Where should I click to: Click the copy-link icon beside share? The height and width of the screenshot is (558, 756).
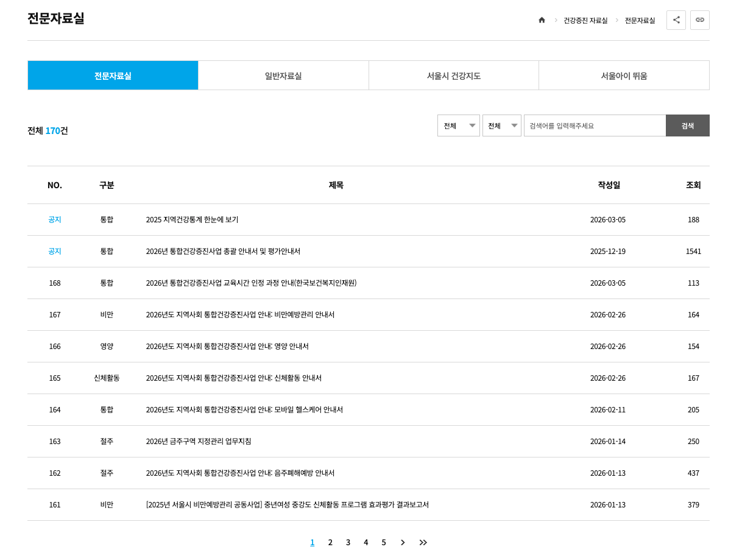(699, 19)
